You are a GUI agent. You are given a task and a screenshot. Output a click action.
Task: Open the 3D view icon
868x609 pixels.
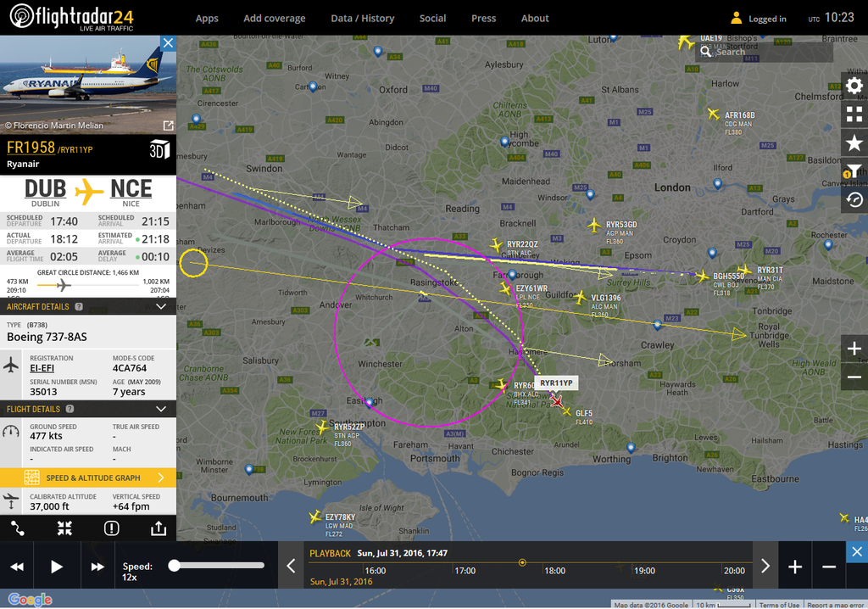point(159,149)
